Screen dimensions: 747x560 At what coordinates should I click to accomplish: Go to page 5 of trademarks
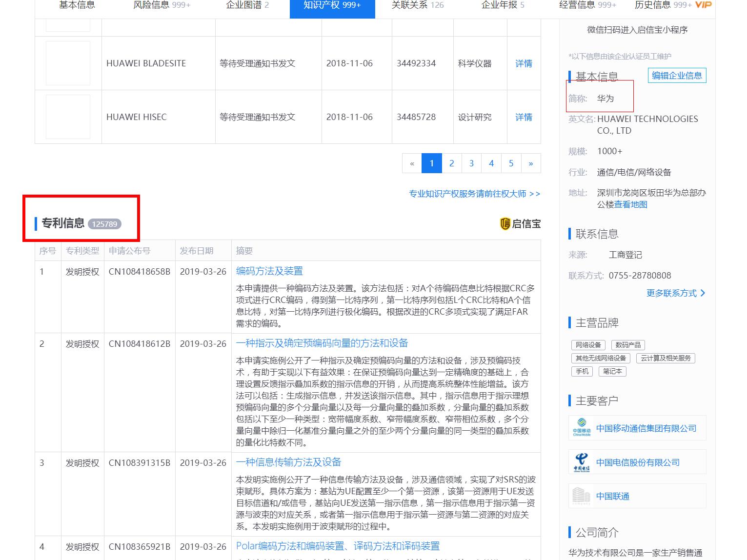click(511, 163)
